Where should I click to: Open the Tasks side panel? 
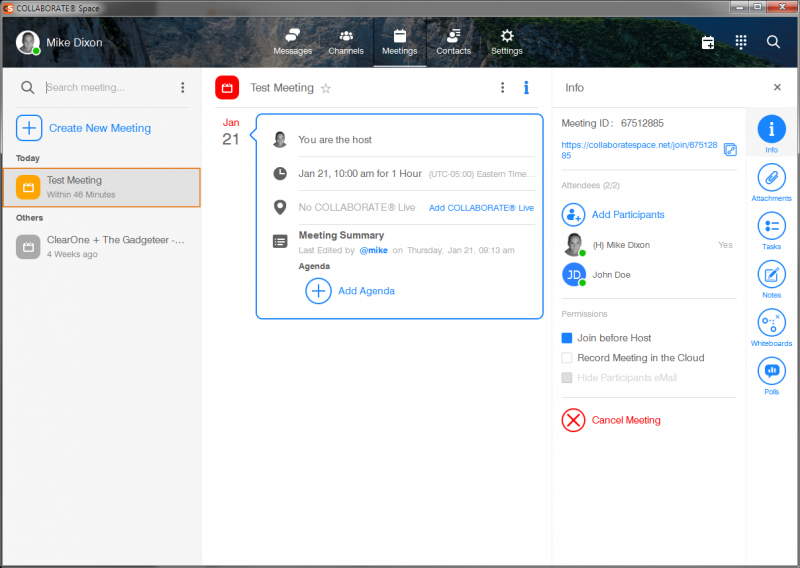(771, 231)
